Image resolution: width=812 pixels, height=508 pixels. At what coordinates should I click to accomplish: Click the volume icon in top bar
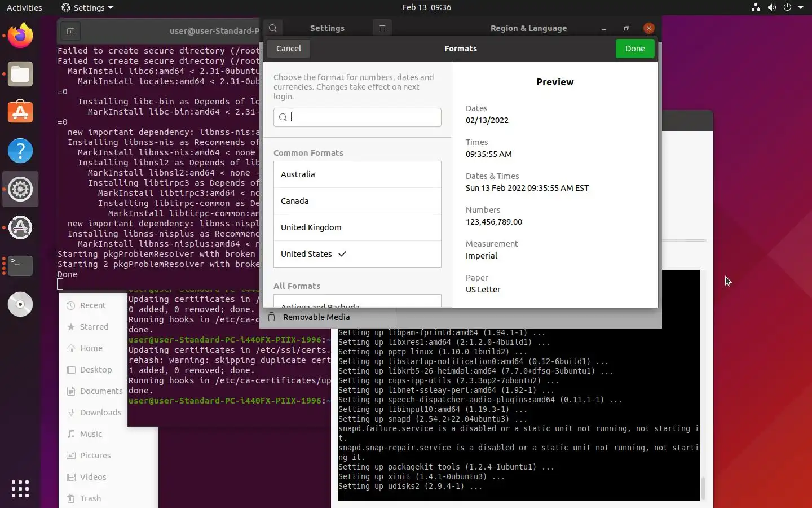tap(771, 7)
